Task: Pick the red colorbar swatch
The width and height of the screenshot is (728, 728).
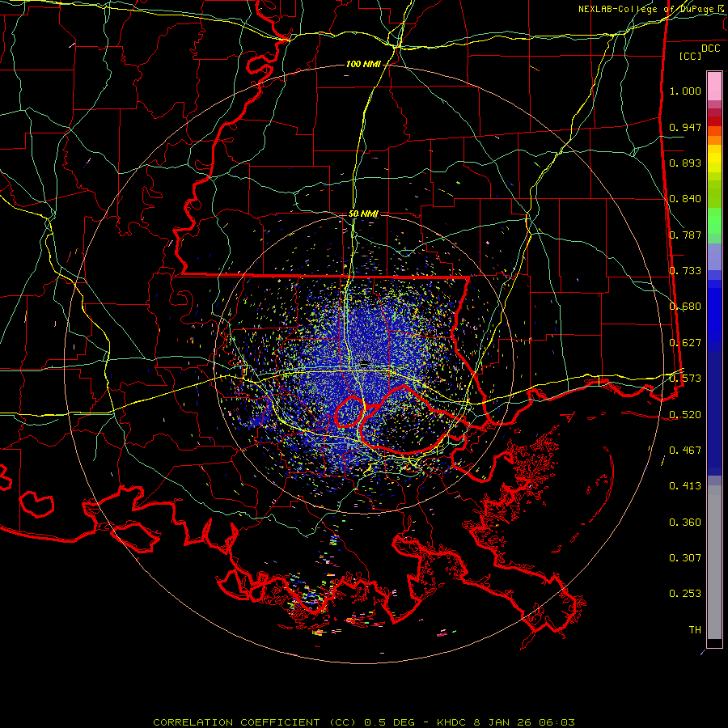Action: [714, 121]
